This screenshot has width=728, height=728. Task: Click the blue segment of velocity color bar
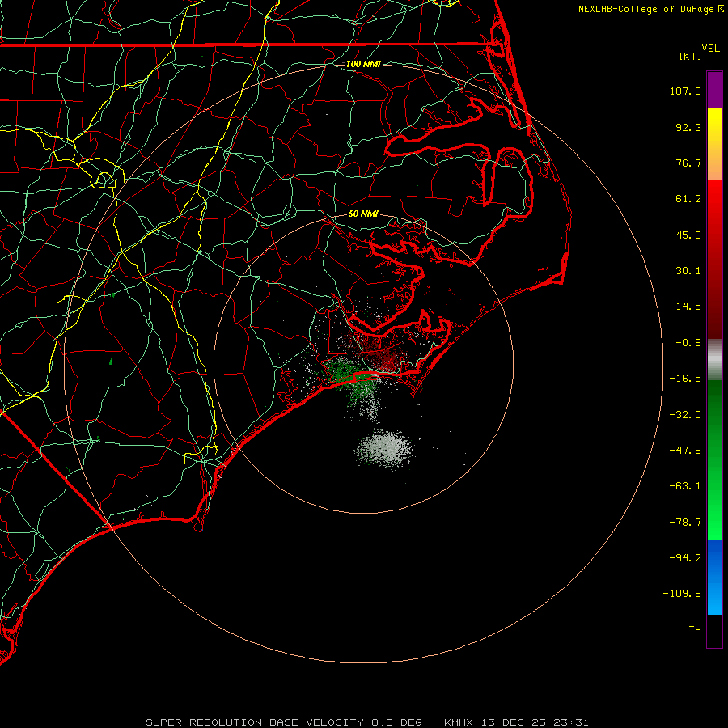(x=714, y=577)
